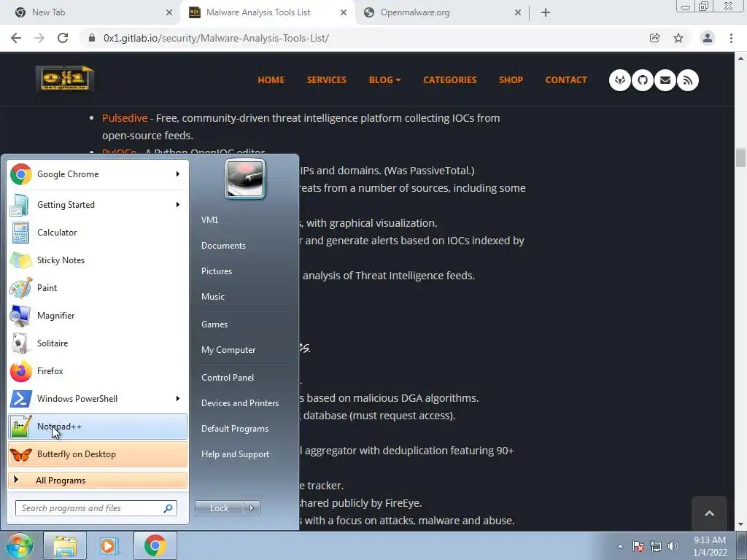Screen dimensions: 747x560
Task: Open the Calculator app icon
Action: 20,233
